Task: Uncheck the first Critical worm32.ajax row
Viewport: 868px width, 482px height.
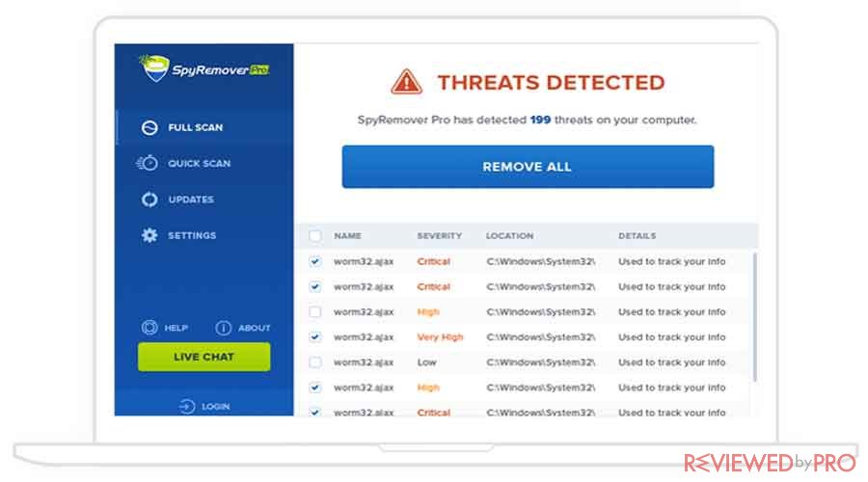Action: point(315,261)
